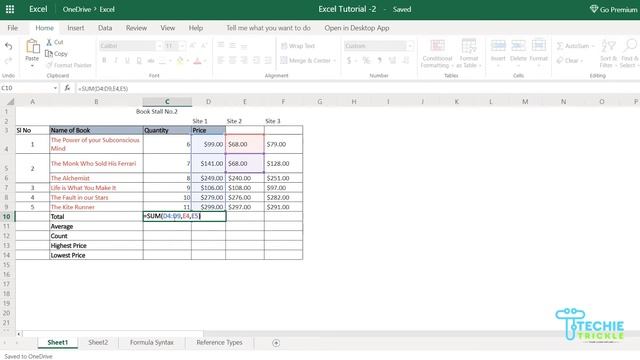Click the Increase font size icon

tap(192, 46)
